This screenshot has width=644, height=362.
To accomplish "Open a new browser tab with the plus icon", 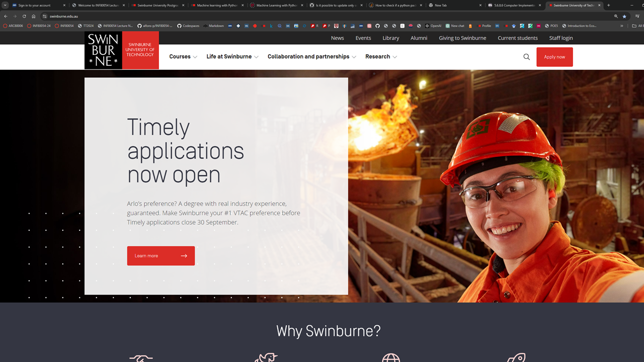I will click(609, 6).
